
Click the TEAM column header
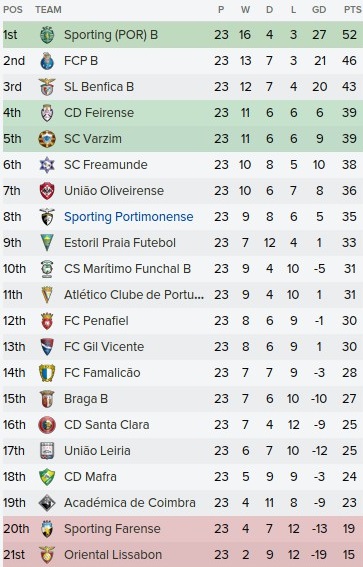[48, 10]
